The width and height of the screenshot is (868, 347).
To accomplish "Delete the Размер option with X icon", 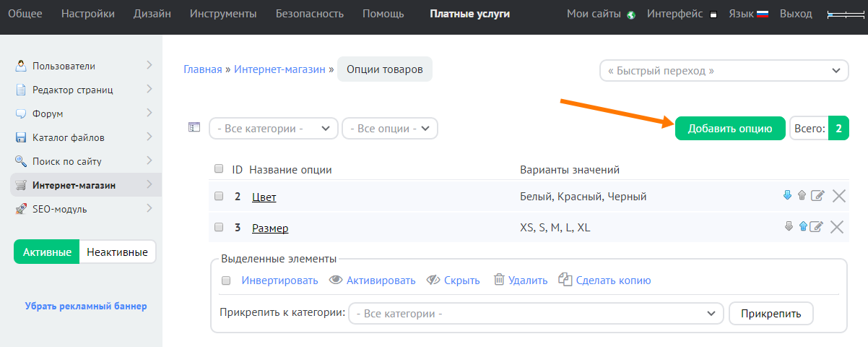I will (x=837, y=227).
